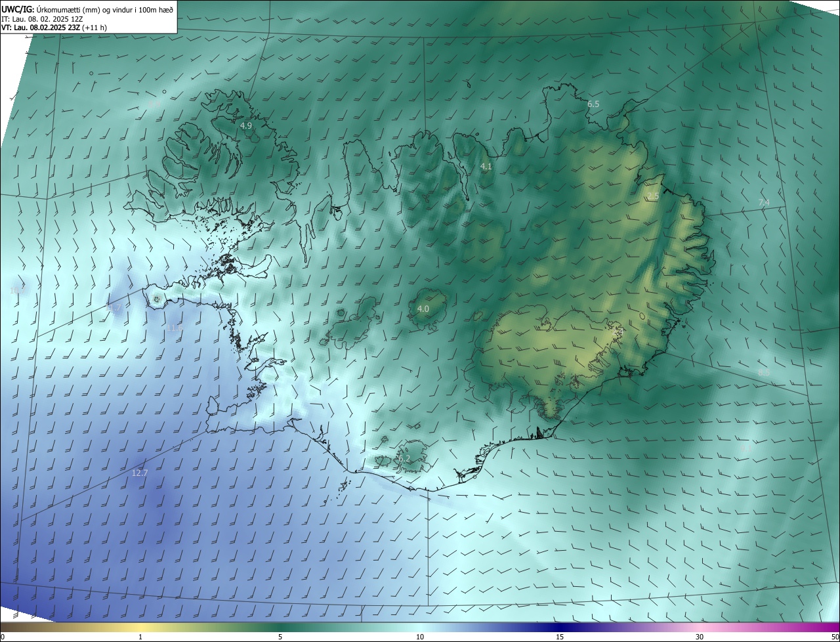Click the 50 tick on the colour scale
Viewport: 840px width, 642px height.
[835, 637]
